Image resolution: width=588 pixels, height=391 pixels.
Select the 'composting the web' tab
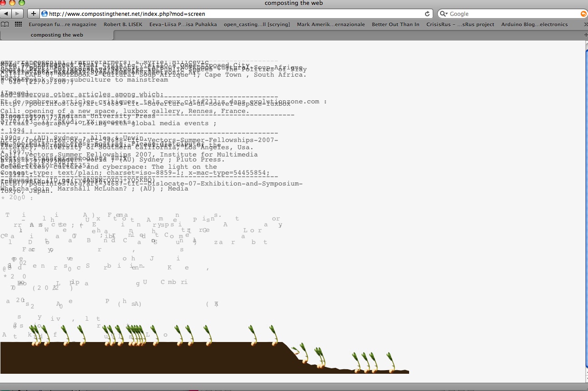(57, 35)
